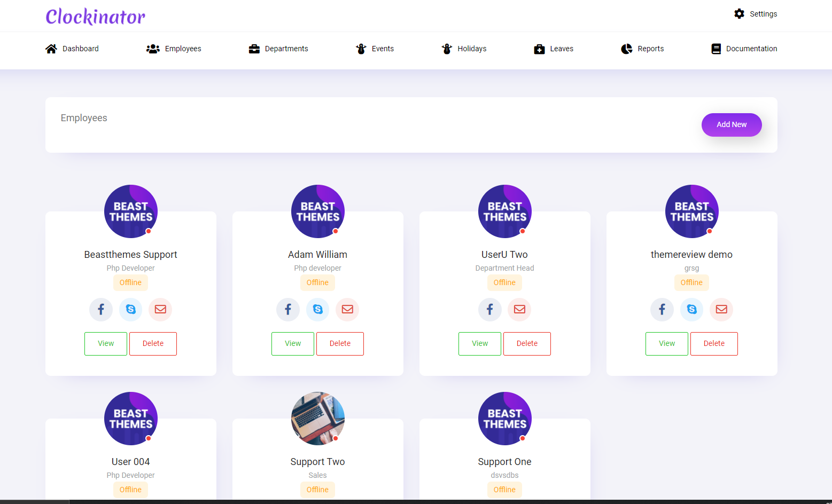The image size is (832, 504).
Task: Delete the themereview demo employee
Action: [x=714, y=344]
